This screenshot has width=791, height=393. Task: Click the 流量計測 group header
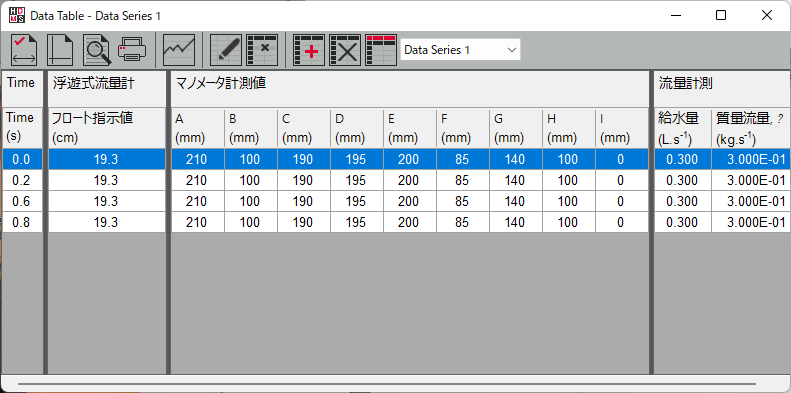click(x=722, y=89)
